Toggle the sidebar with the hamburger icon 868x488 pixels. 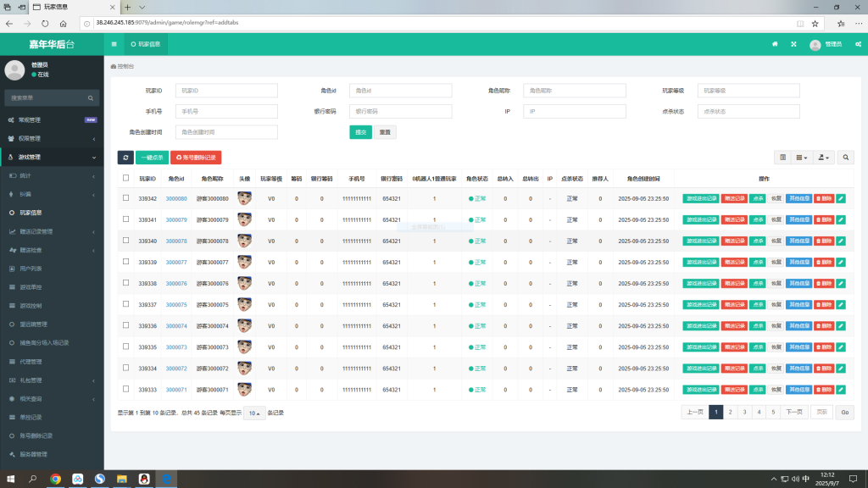point(114,44)
